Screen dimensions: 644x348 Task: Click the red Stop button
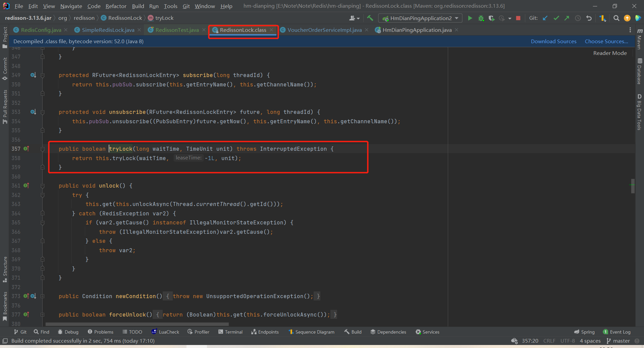coord(518,18)
